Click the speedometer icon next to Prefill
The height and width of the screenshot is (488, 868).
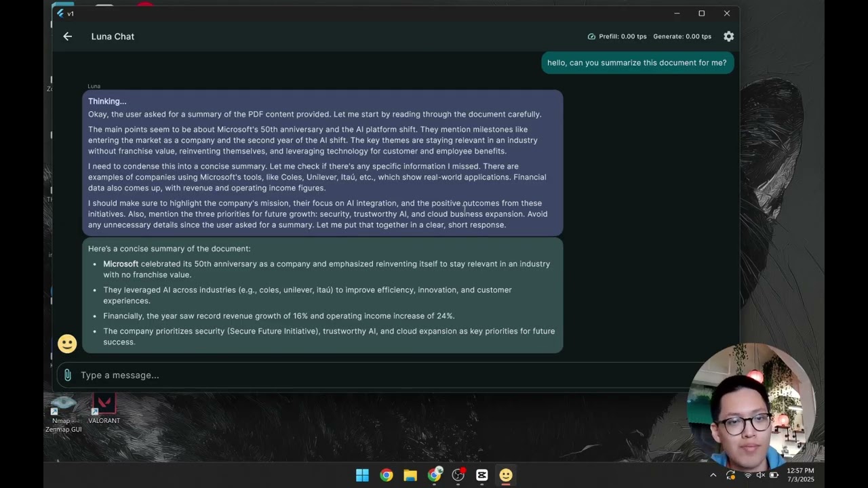591,37
